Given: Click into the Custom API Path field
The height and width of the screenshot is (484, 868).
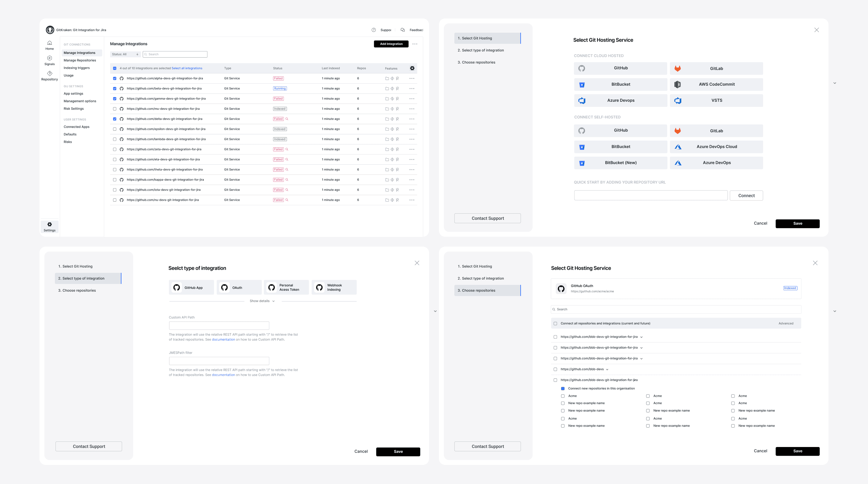Looking at the screenshot, I should coord(219,326).
